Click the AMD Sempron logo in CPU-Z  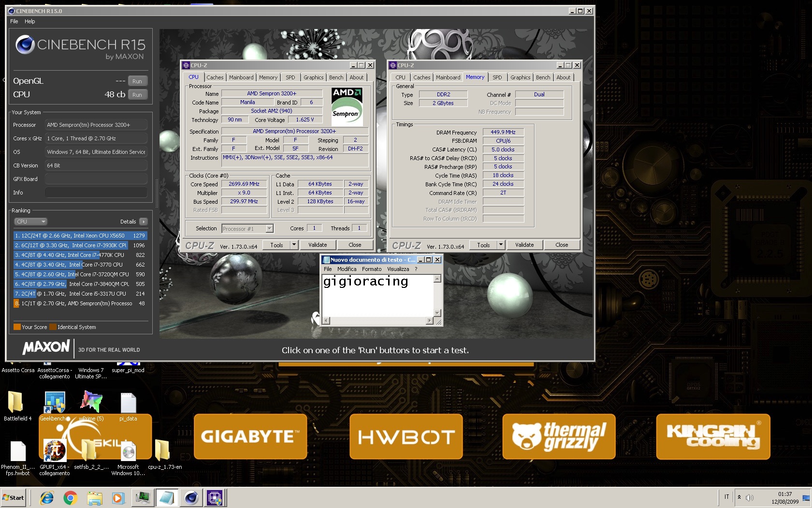(x=347, y=107)
